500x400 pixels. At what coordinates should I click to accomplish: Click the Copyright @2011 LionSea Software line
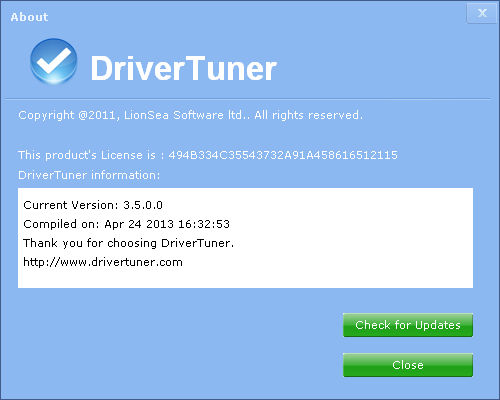click(x=190, y=115)
